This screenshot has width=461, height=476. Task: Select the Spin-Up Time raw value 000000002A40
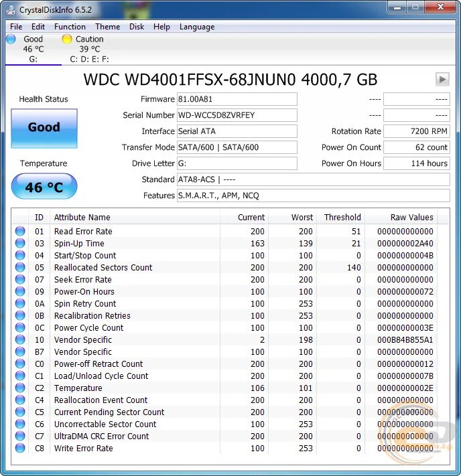405,244
